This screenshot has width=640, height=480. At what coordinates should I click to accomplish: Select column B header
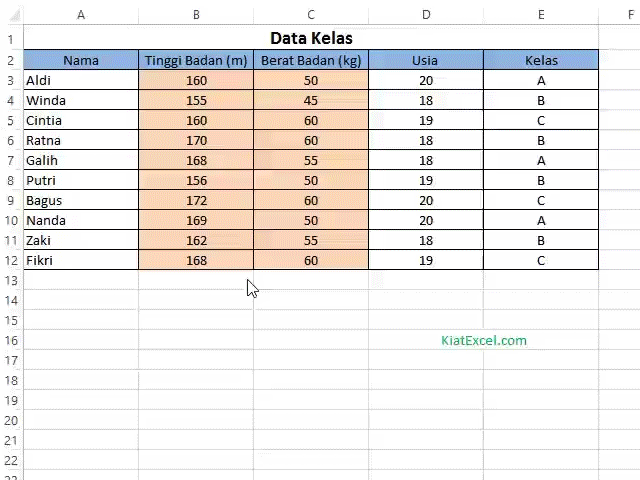point(196,15)
